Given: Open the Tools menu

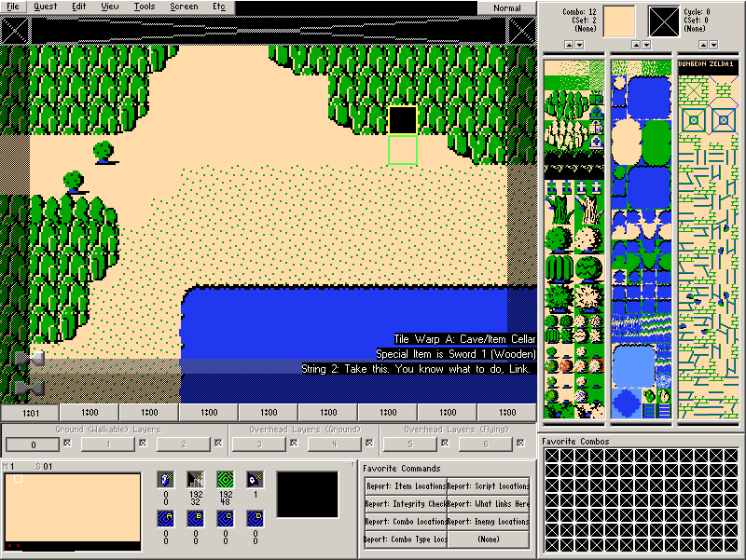Looking at the screenshot, I should pos(145,7).
